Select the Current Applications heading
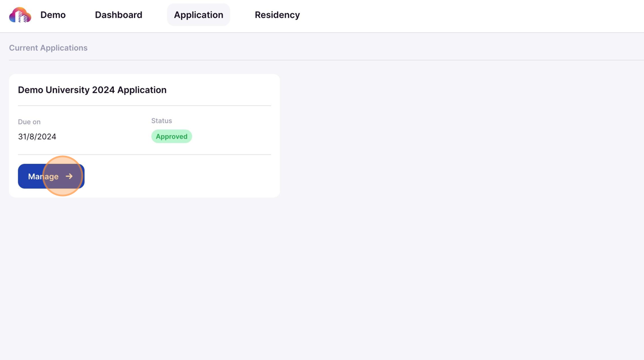This screenshot has width=644, height=360. 48,48
